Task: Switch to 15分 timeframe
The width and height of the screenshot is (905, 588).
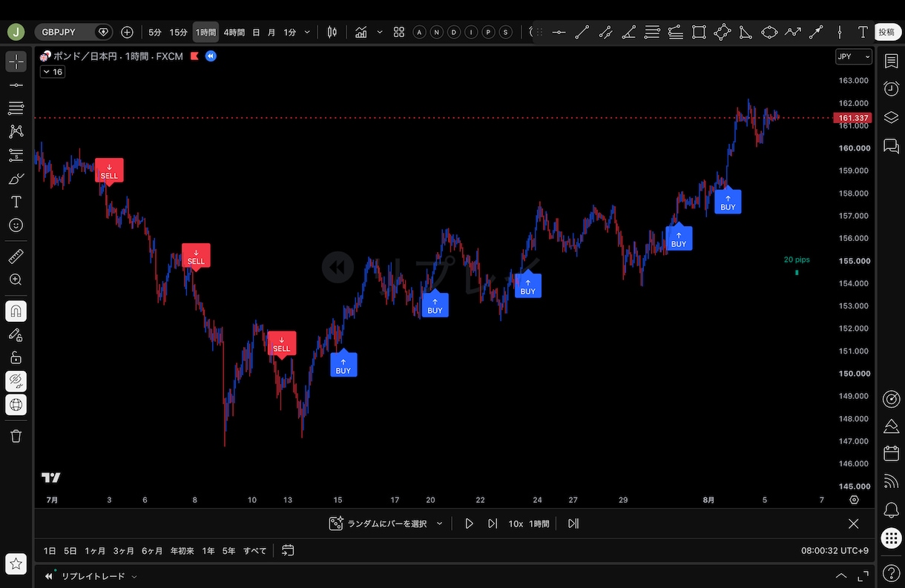Action: 178,32
